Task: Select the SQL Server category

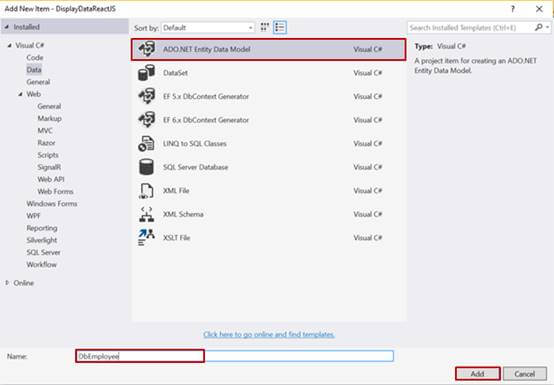Action: pos(43,253)
